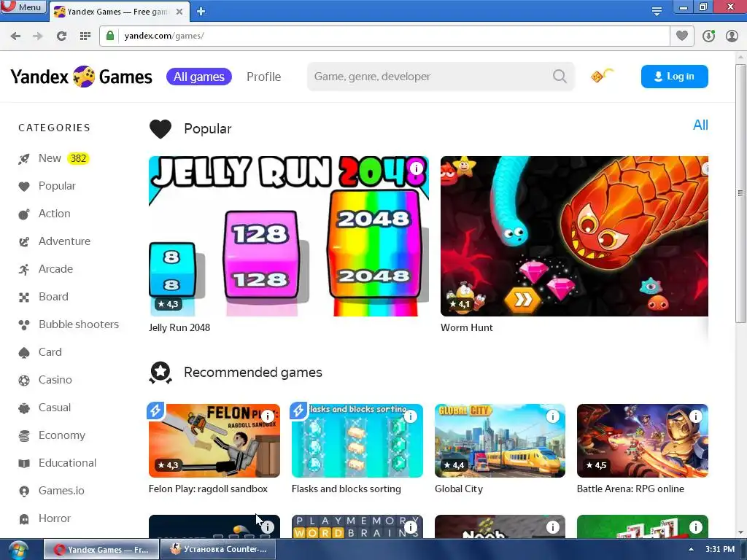
Task: Show info for Global City
Action: [x=553, y=416]
